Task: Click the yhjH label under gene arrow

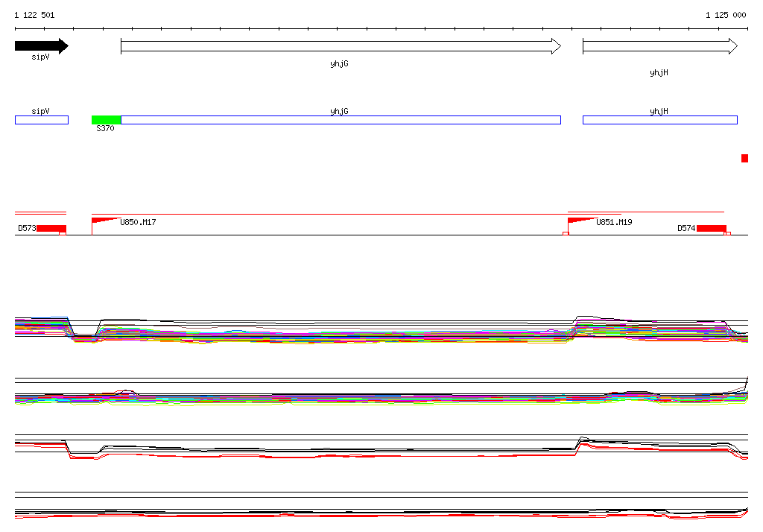Action: (659, 72)
